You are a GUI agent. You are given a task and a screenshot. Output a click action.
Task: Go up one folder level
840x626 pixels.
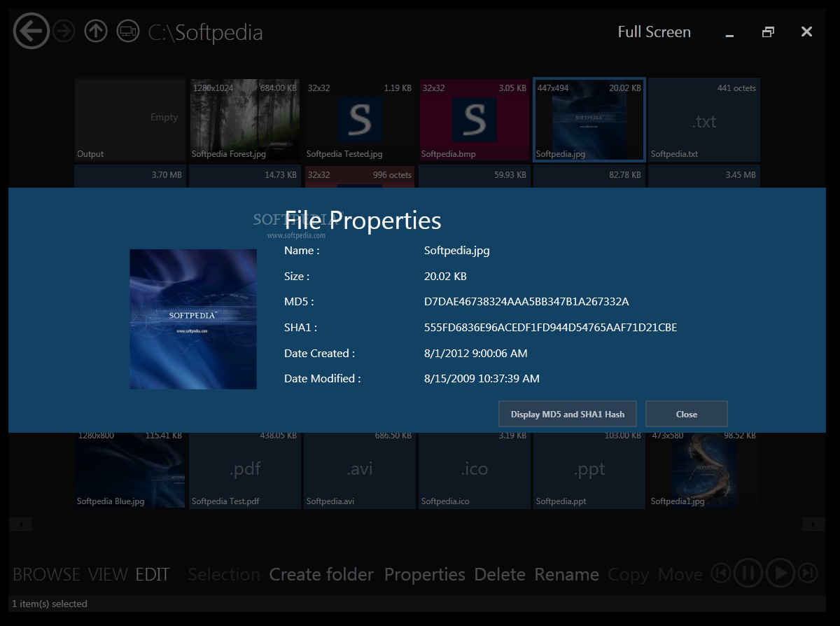coord(96,32)
